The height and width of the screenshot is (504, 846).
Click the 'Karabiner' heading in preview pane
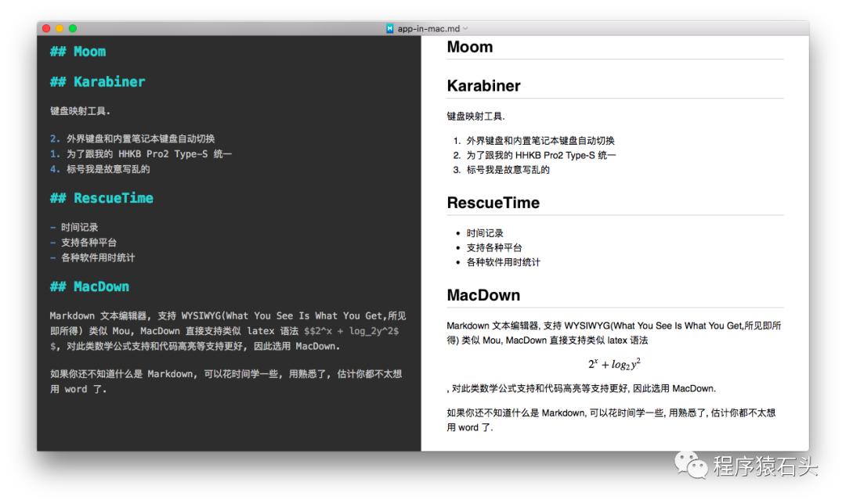tap(483, 86)
